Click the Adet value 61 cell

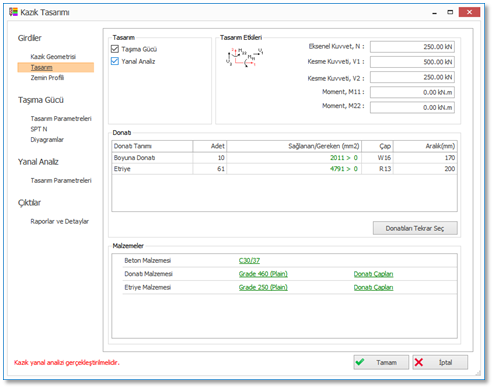tap(210, 169)
